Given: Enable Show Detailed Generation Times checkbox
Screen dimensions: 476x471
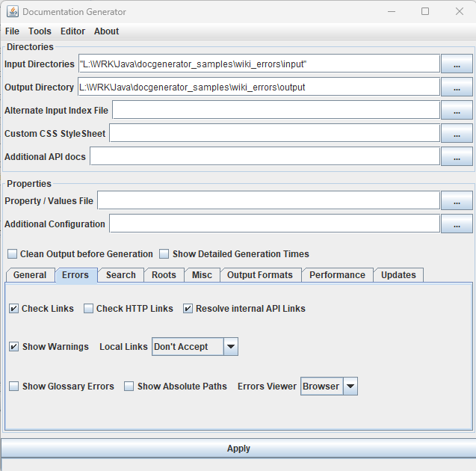Looking at the screenshot, I should [x=164, y=254].
